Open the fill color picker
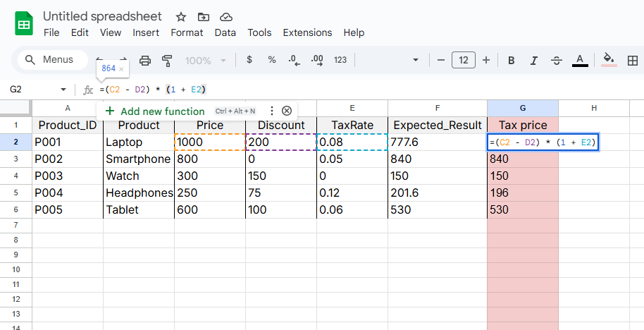 609,61
